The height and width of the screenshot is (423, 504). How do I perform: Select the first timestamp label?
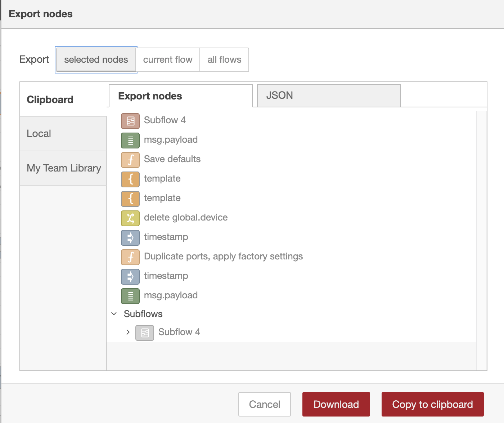pos(166,237)
